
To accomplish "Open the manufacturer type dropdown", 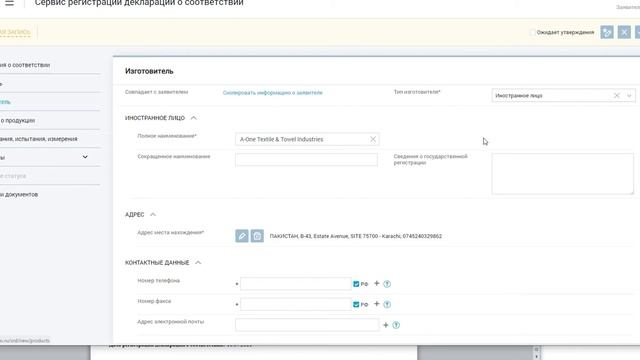I will [629, 96].
